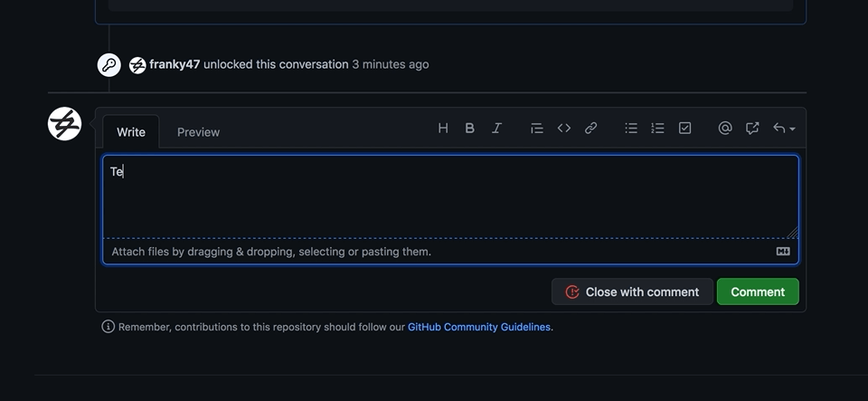Open franky47 profile link
The width and height of the screenshot is (868, 401).
[x=175, y=64]
